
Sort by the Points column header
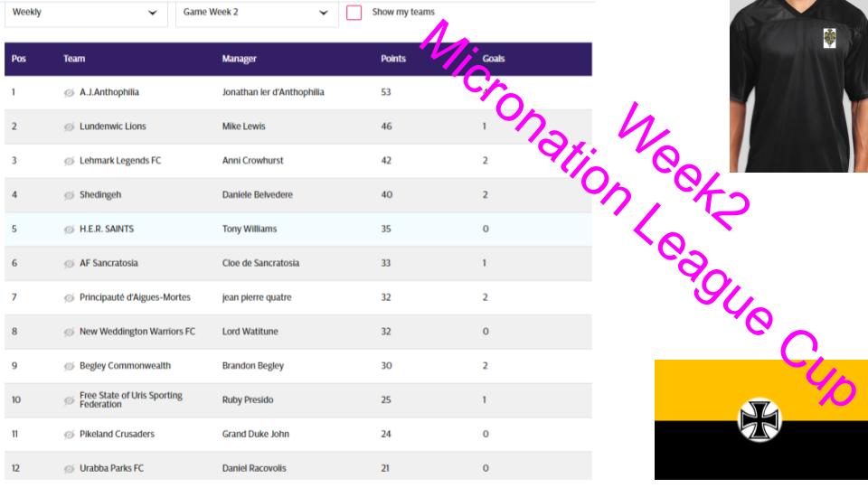(x=393, y=59)
